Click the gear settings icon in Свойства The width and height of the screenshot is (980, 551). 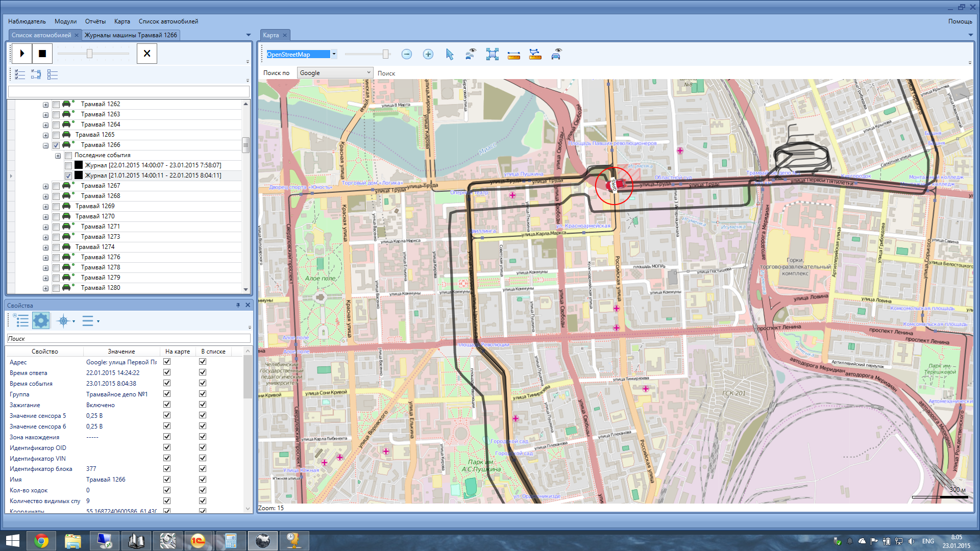click(x=41, y=321)
